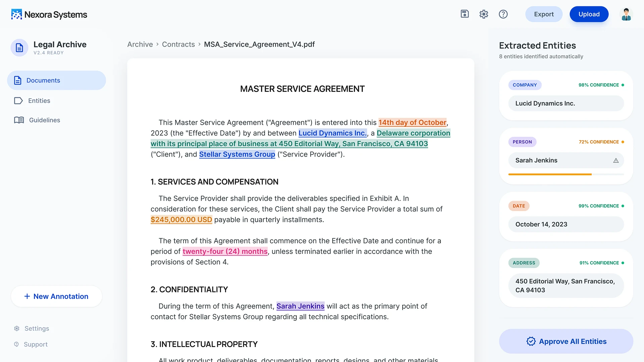Open Guidelines in the sidebar
644x362 pixels.
[x=44, y=120]
